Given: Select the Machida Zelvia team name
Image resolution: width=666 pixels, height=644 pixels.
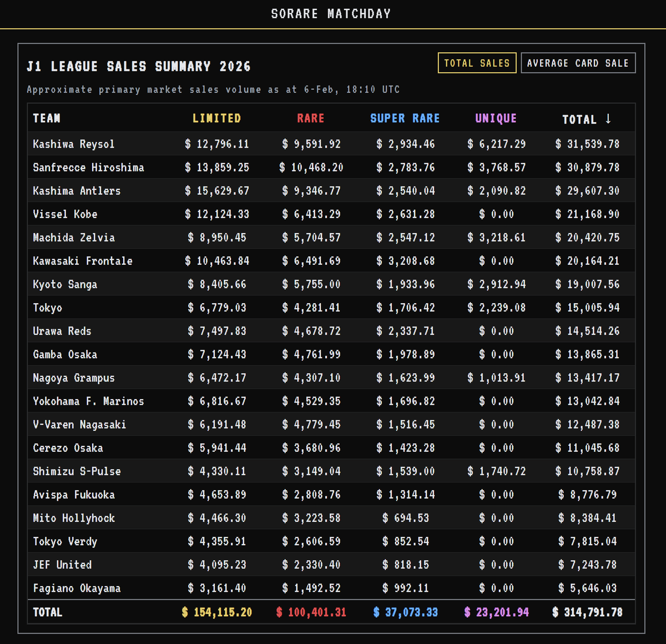Looking at the screenshot, I should [x=74, y=238].
